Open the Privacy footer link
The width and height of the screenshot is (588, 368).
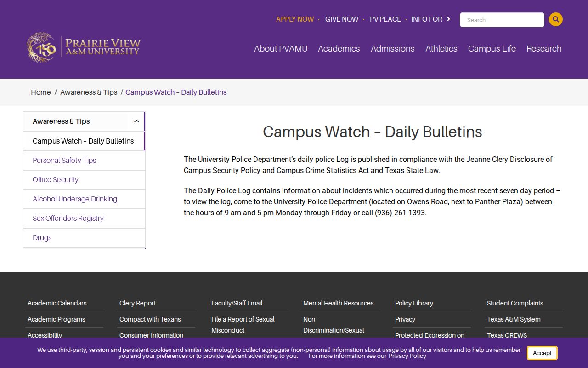[x=405, y=319]
